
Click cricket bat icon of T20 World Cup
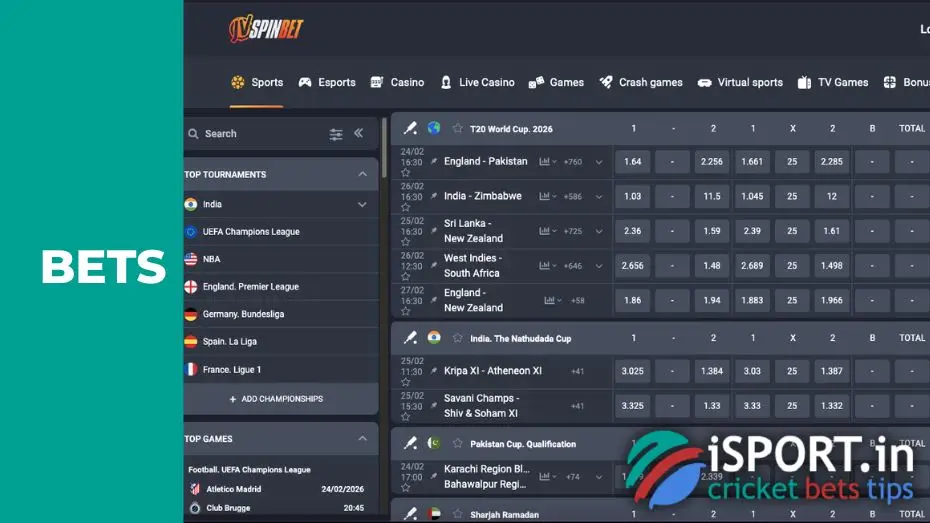(410, 128)
